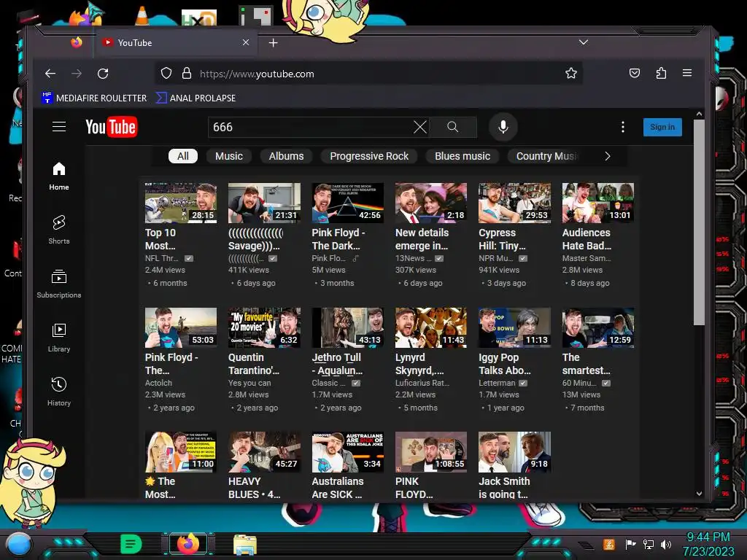Open the Quentin Tarantino 6:32 video thumbnail

[264, 327]
